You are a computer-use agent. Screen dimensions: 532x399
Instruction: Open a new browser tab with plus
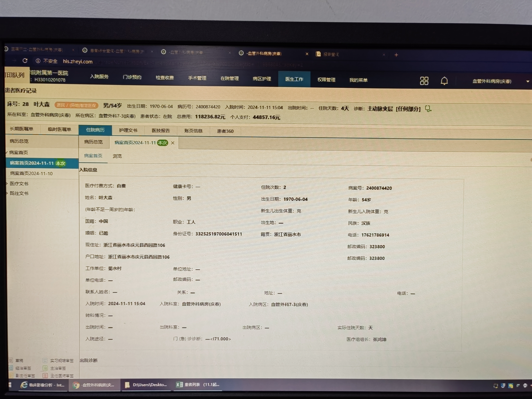396,55
